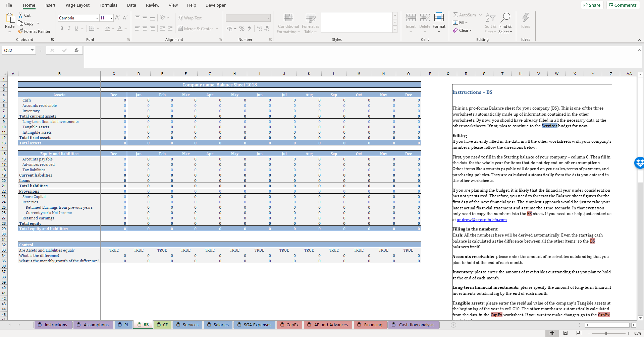Click the Format Painter brush icon
This screenshot has height=337, width=644.
coord(20,31)
